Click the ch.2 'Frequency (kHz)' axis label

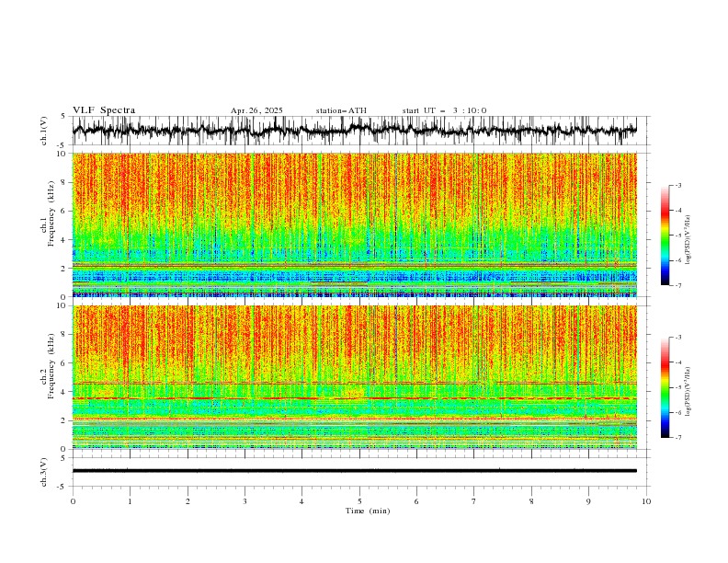click(51, 366)
